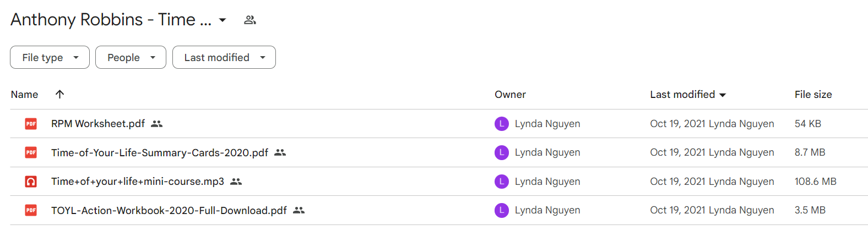
Task: Sort by the Name column header
Action: click(25, 95)
